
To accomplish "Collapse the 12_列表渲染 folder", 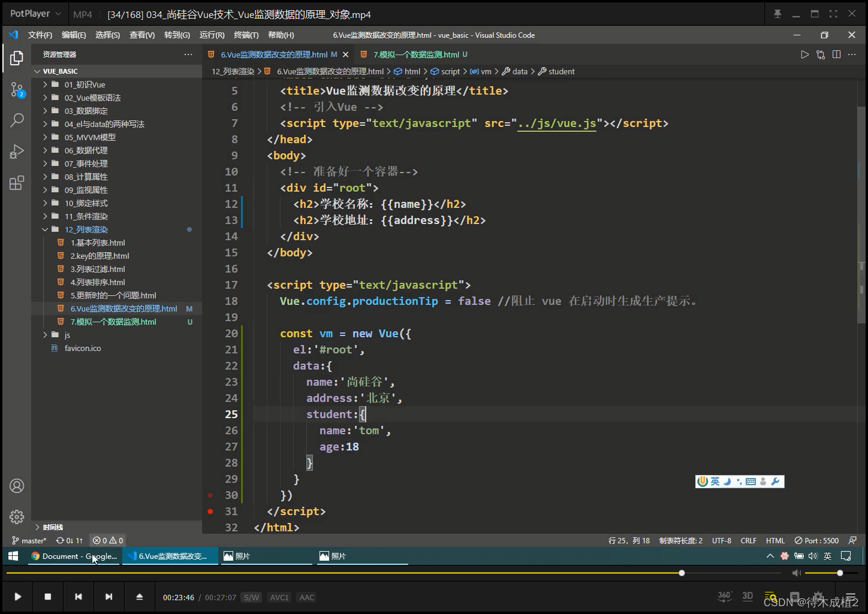I will tap(117, 229).
